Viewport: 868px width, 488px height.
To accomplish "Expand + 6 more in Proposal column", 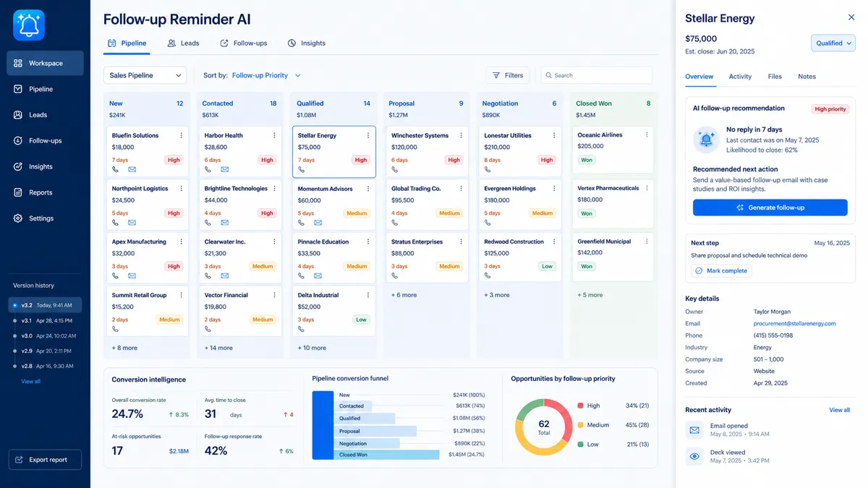I will pos(404,295).
